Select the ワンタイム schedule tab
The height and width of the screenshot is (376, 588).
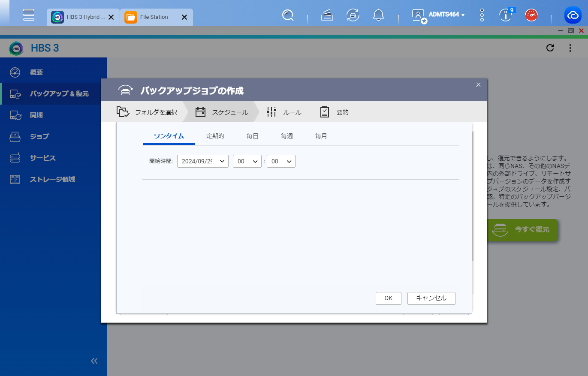(x=169, y=136)
